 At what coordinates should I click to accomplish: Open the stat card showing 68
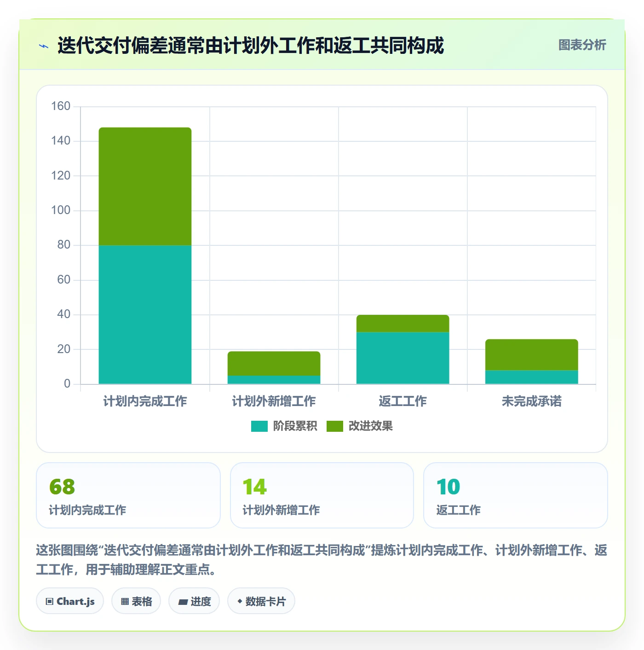click(x=128, y=495)
